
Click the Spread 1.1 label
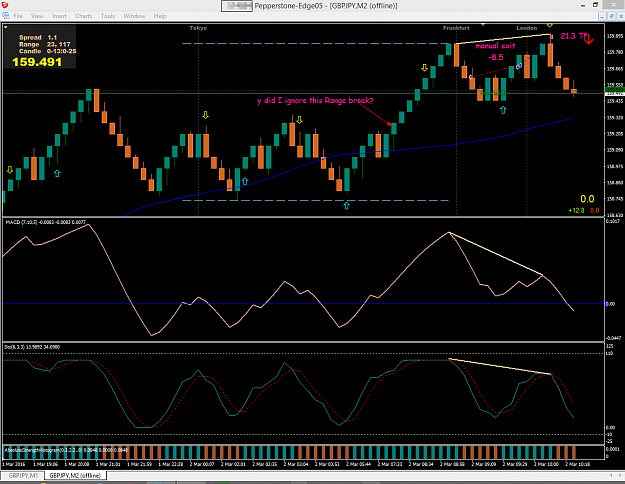38,37
